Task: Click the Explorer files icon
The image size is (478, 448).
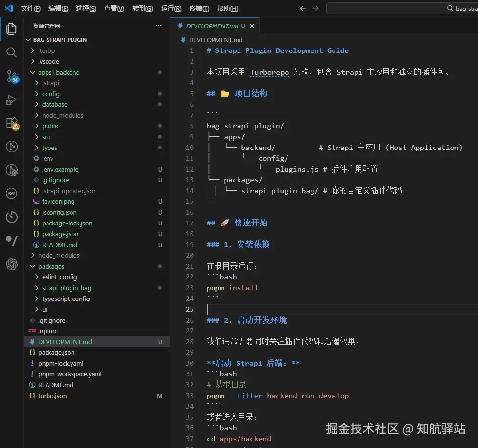Action: click(x=11, y=29)
